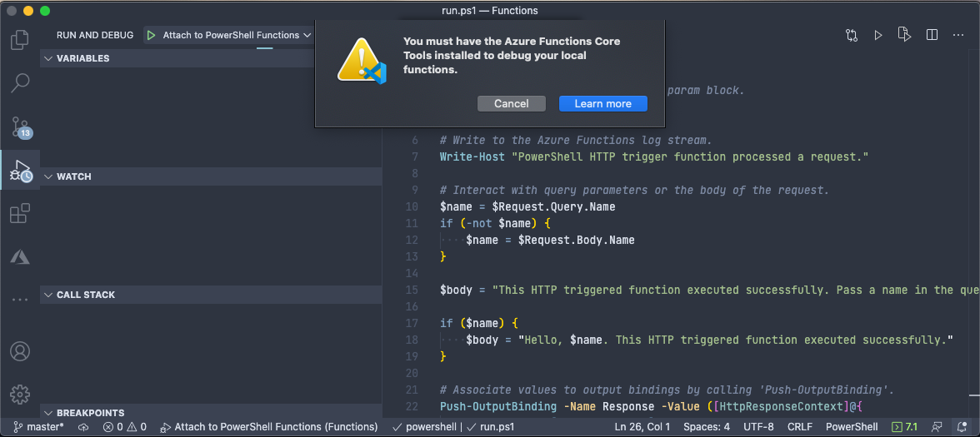This screenshot has width=980, height=437.
Task: Click the macOS green zoom window button
Action: (x=44, y=11)
